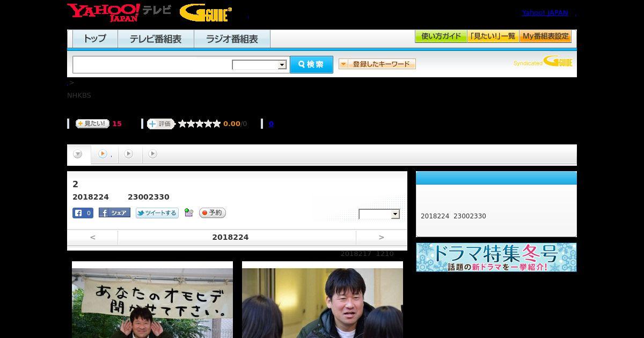Image resolution: width=644 pixels, height=338 pixels.
Task: Click the blue 検索 search button
Action: click(311, 64)
